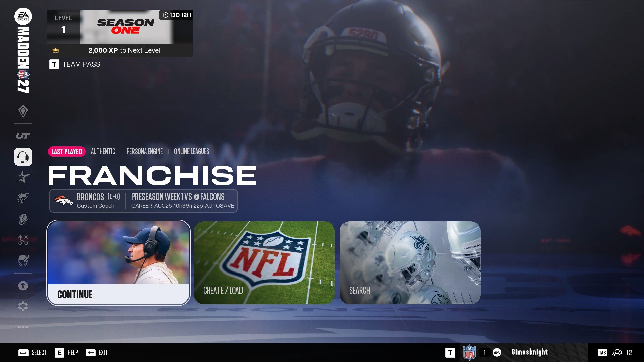Click the Exit prompt
The image size is (644, 362).
coord(97,353)
